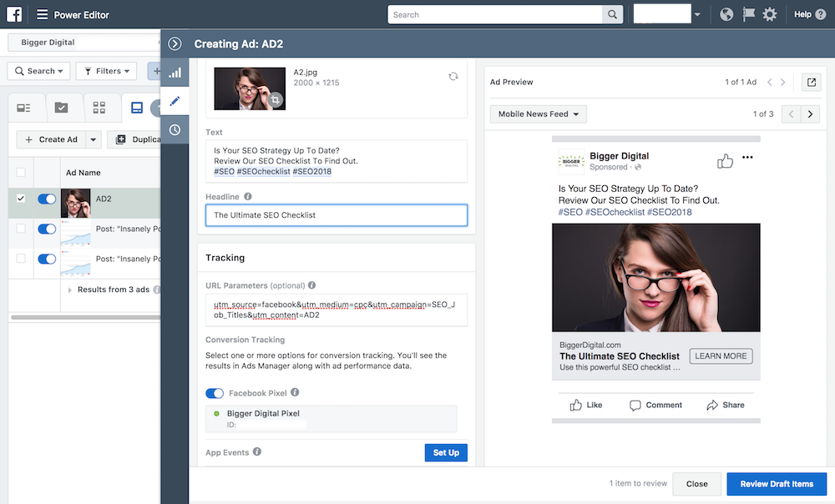Toggle first Insanely Post ad switch
835x504 pixels.
(47, 229)
